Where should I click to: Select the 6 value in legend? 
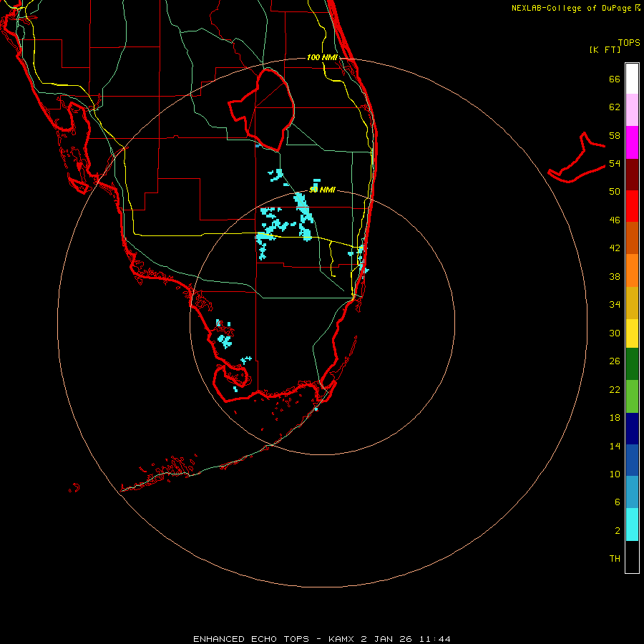[617, 502]
